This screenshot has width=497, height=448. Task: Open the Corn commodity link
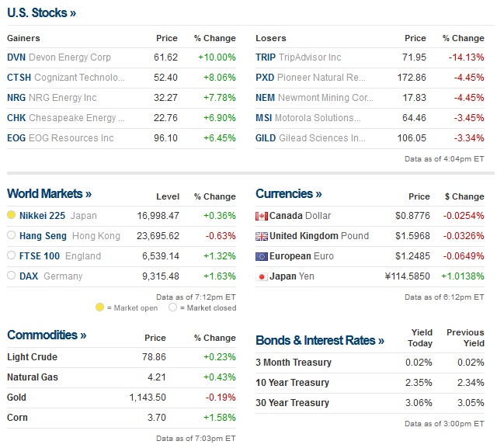coord(17,418)
